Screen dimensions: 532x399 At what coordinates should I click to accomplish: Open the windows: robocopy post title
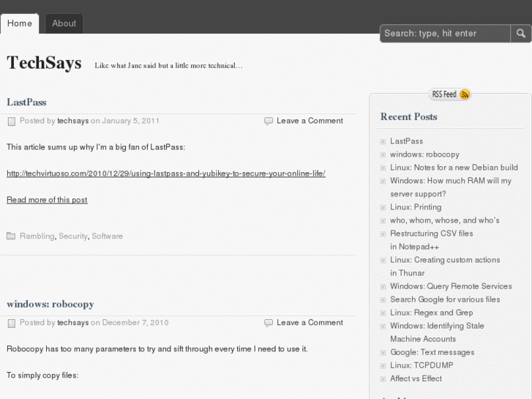pos(50,304)
